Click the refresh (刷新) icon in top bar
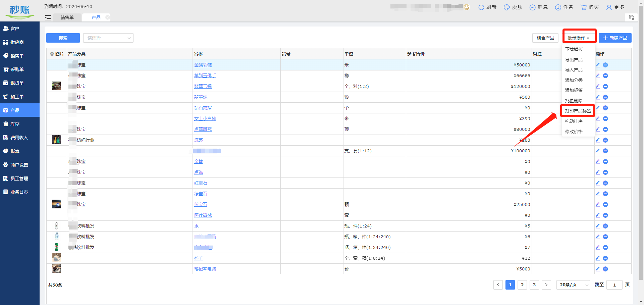The width and height of the screenshot is (644, 305). [x=481, y=7]
